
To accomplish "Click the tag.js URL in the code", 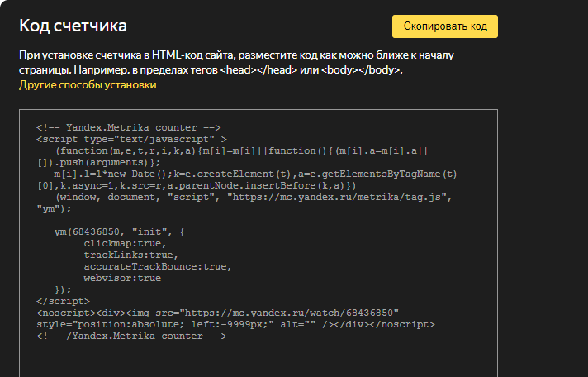I will (337, 198).
